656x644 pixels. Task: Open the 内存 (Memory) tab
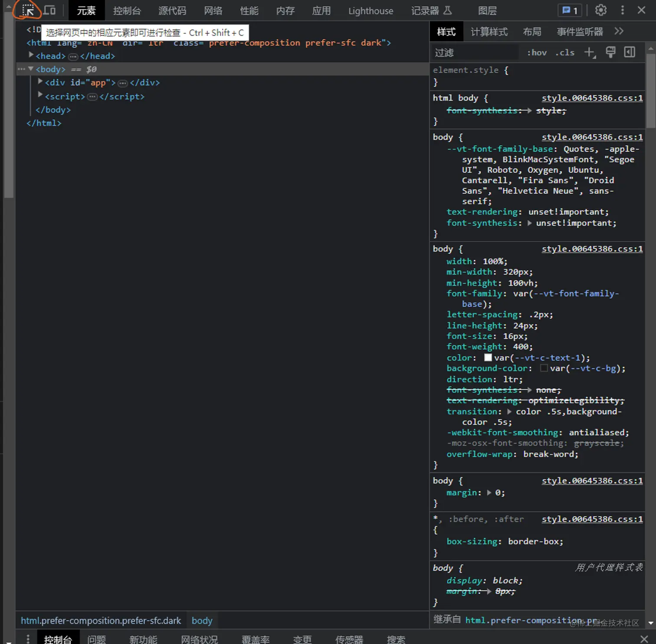click(x=285, y=10)
